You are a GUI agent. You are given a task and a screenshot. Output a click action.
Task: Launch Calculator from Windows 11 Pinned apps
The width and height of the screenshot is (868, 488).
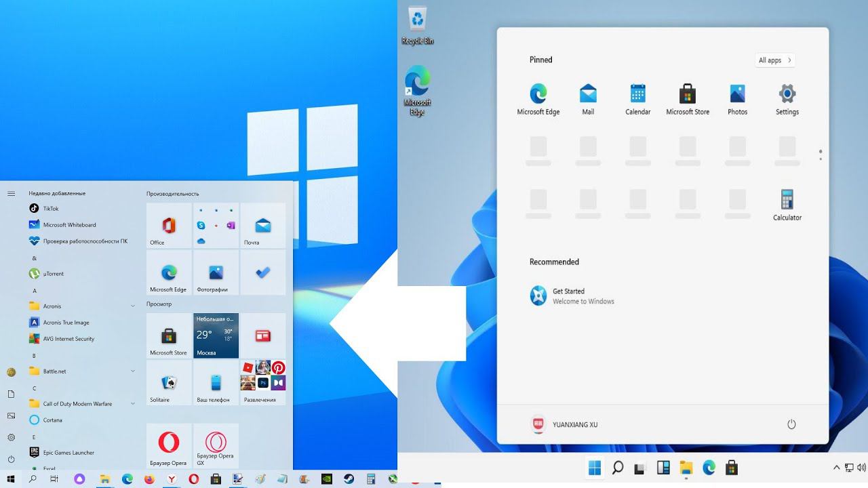(787, 205)
